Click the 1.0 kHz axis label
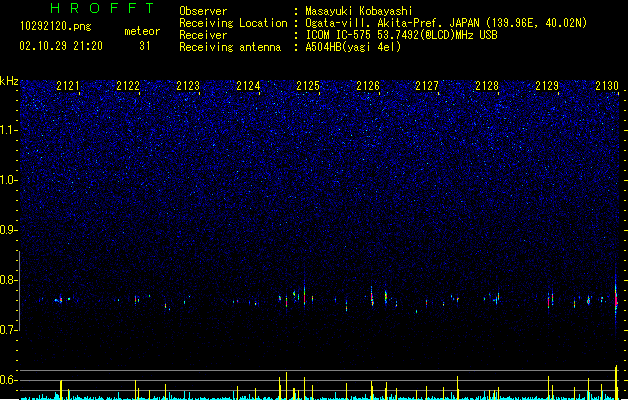The image size is (629, 400). click(9, 180)
